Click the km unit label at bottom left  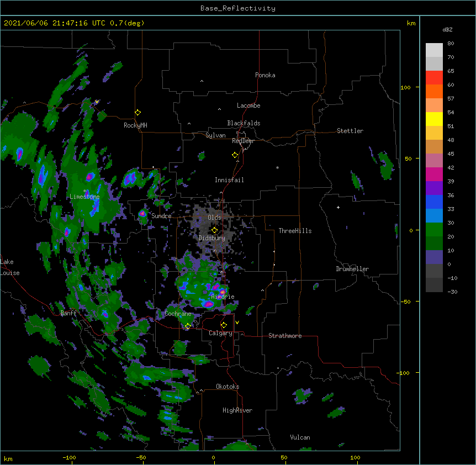(8, 459)
